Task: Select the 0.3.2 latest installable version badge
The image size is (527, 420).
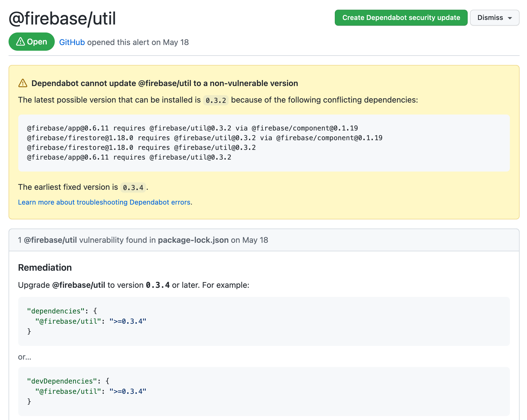Action: [216, 100]
